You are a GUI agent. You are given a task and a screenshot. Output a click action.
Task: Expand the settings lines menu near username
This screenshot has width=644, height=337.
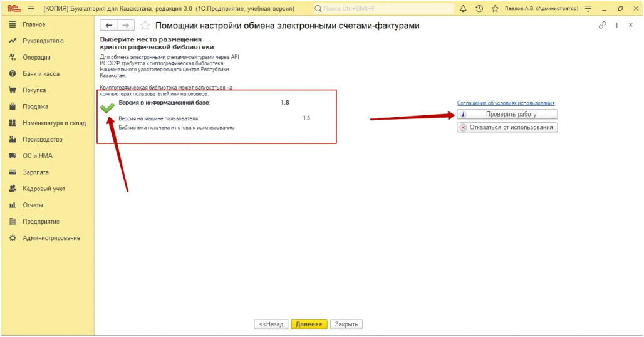point(588,8)
